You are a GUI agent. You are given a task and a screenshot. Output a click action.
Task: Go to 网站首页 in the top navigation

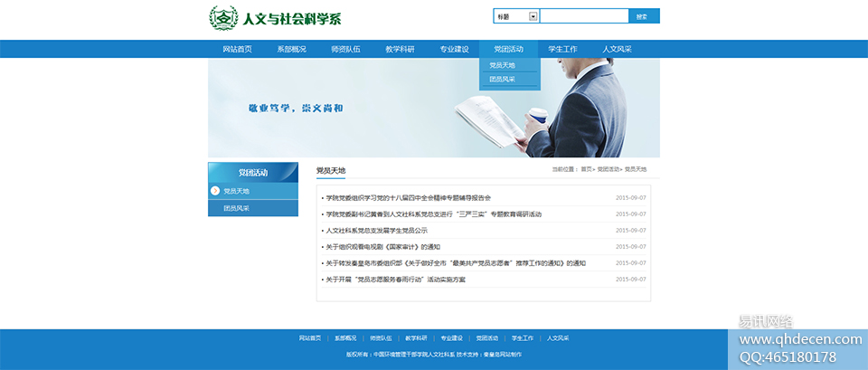tap(238, 49)
